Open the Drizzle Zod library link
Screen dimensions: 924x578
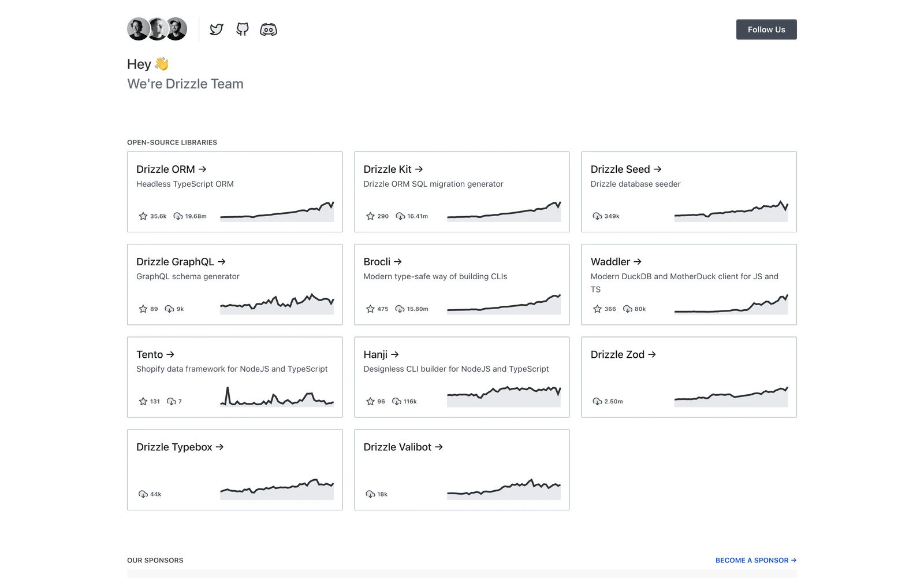point(623,354)
